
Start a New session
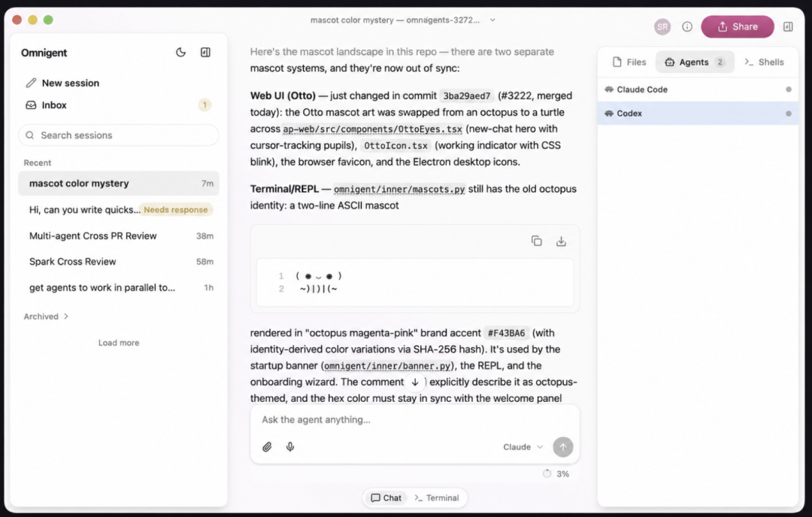pos(62,83)
